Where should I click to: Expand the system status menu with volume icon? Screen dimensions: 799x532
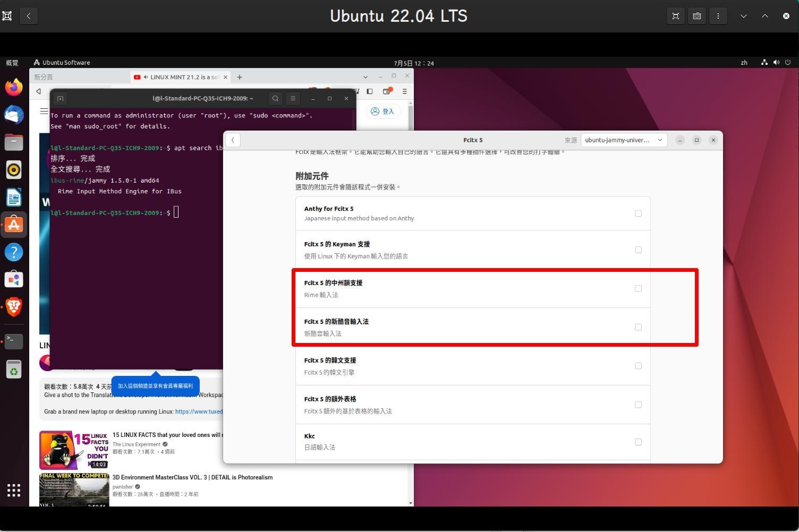click(776, 63)
